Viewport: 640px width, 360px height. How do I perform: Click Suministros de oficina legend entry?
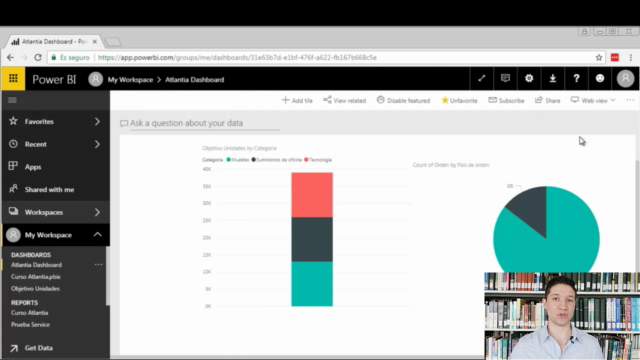pos(277,160)
